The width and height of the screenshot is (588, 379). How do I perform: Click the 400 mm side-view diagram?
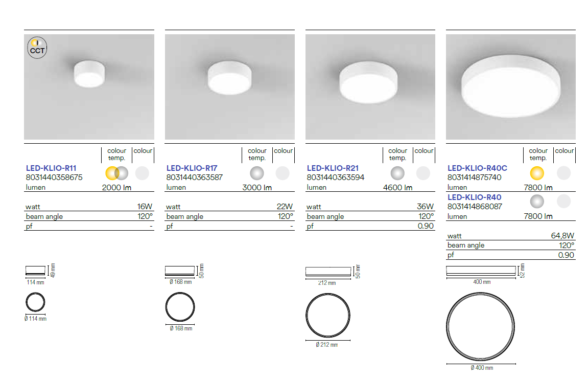tap(481, 271)
